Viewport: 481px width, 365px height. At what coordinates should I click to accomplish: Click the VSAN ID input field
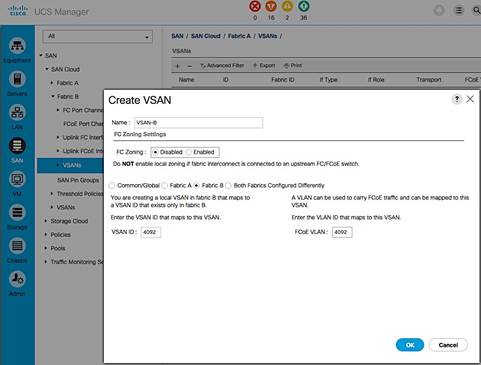(x=151, y=232)
